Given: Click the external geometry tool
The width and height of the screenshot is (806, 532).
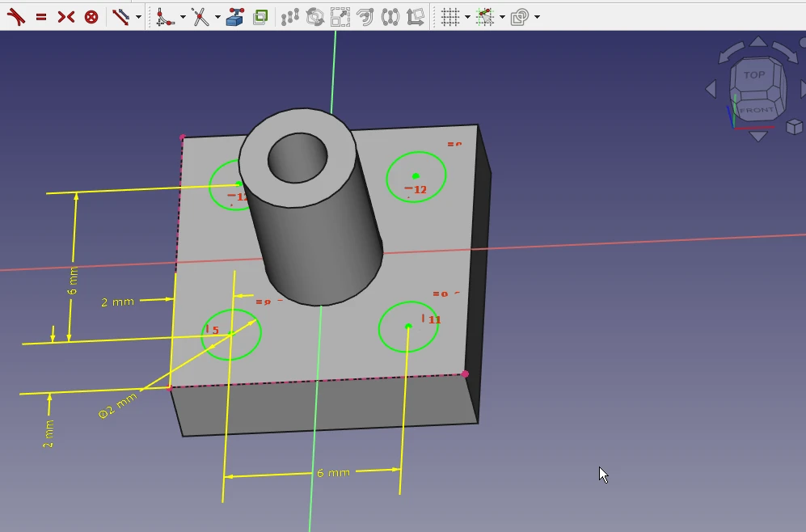Looking at the screenshot, I should 235,16.
